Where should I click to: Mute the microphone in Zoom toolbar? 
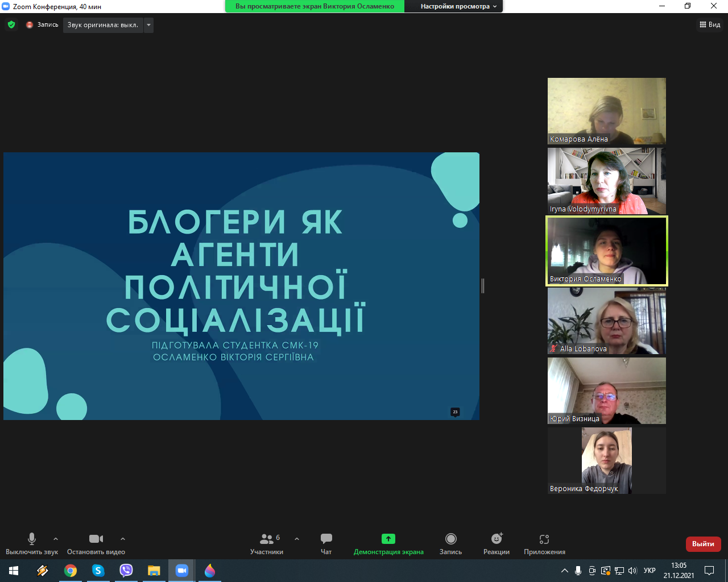pyautogui.click(x=32, y=543)
